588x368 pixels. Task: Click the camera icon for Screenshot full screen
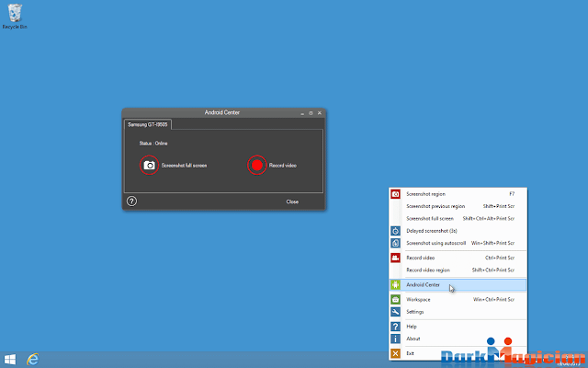pos(149,165)
